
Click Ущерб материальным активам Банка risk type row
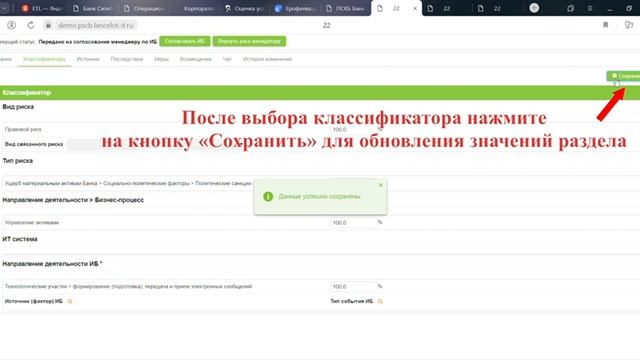pyautogui.click(x=128, y=183)
